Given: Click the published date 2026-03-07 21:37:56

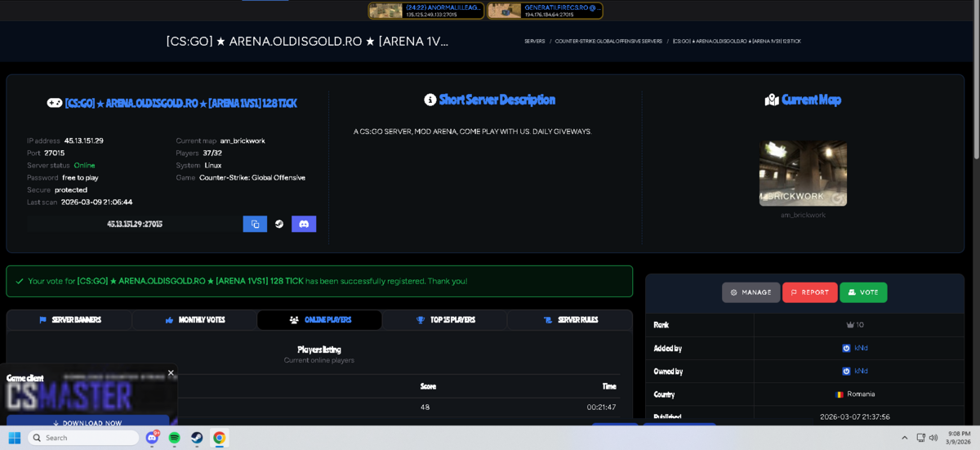Looking at the screenshot, I should click(x=855, y=417).
